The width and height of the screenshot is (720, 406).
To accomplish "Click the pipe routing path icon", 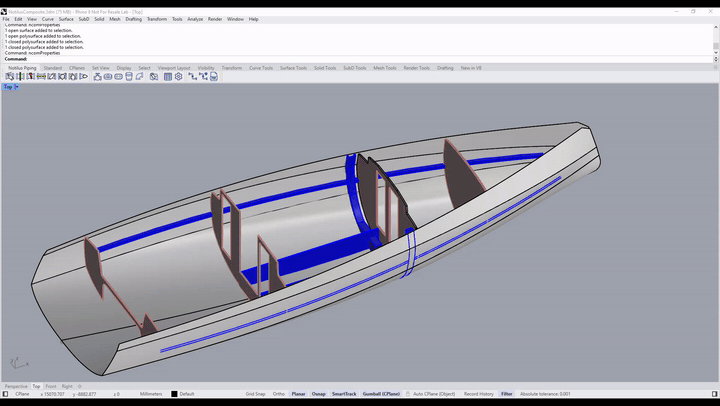I will [192, 77].
